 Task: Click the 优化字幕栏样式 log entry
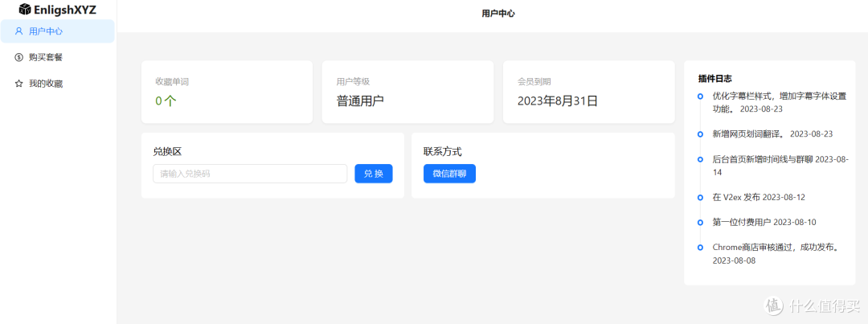point(780,102)
